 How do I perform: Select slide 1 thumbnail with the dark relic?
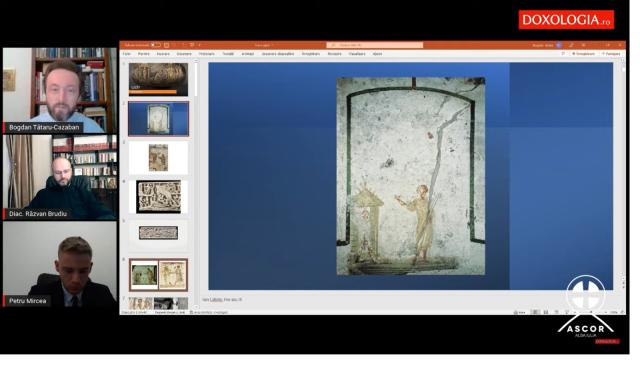[x=158, y=79]
